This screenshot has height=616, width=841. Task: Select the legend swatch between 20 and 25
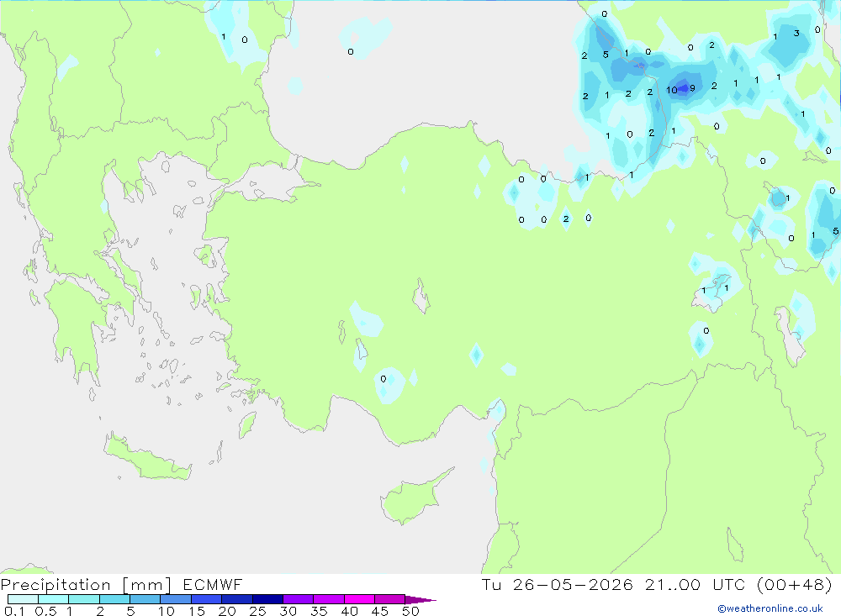coord(236,599)
